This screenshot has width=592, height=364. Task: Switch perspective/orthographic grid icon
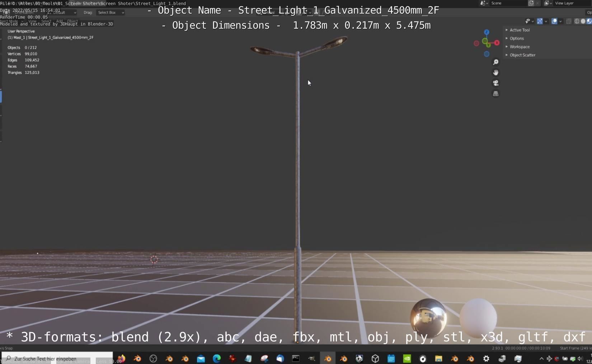tap(495, 94)
